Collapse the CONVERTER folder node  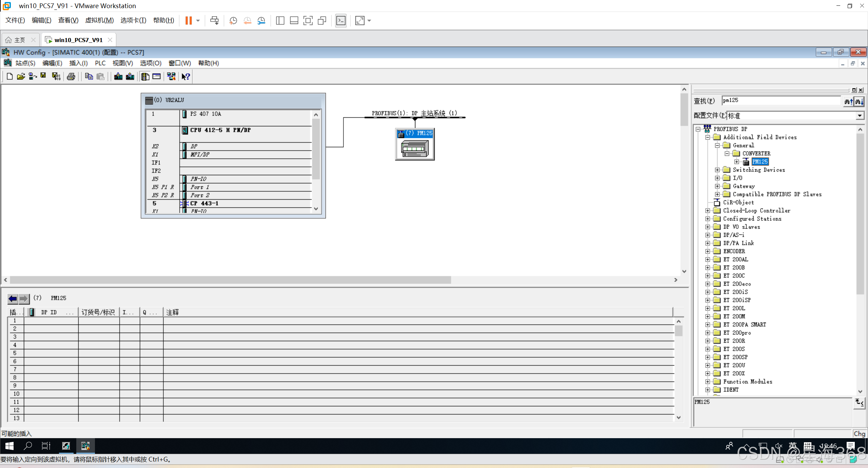727,153
